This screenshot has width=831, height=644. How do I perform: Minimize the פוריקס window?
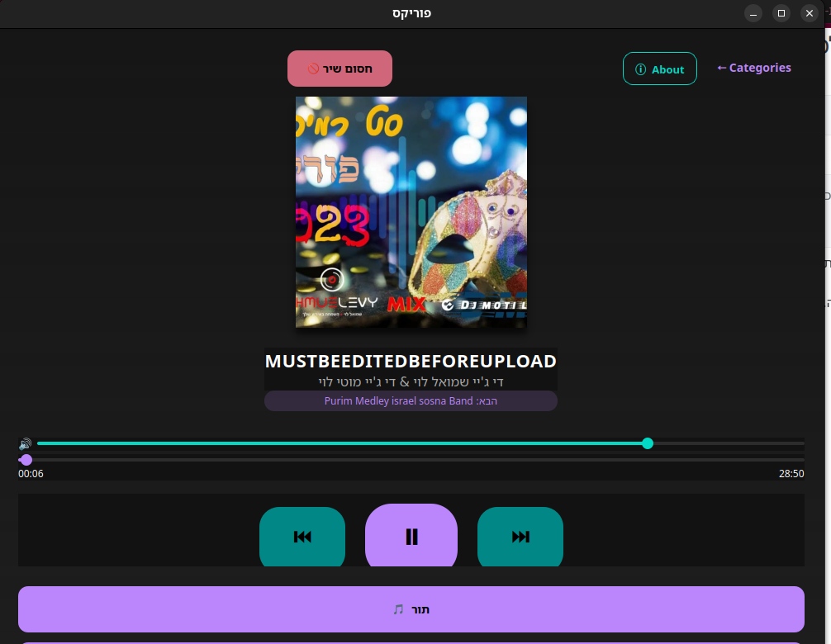(x=753, y=13)
